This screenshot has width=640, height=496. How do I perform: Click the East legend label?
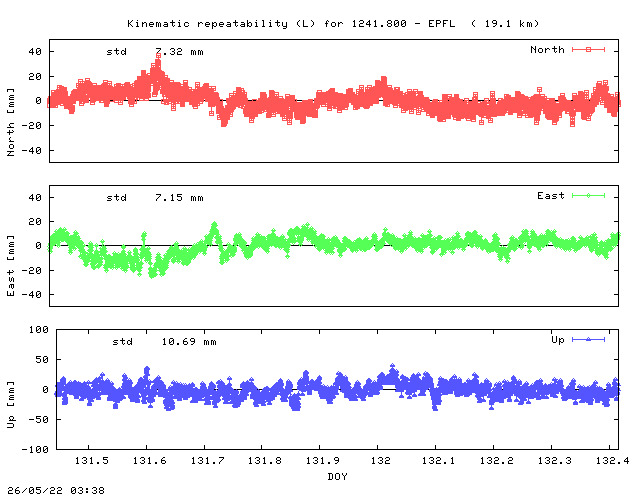point(551,196)
